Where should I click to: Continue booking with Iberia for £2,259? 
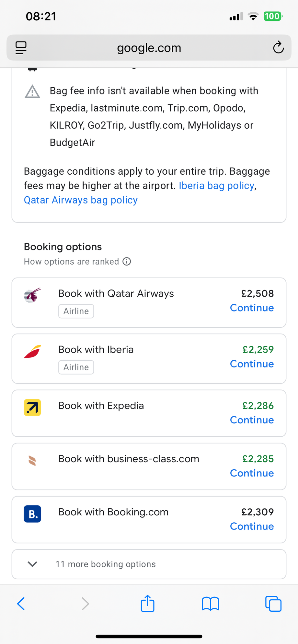point(252,364)
